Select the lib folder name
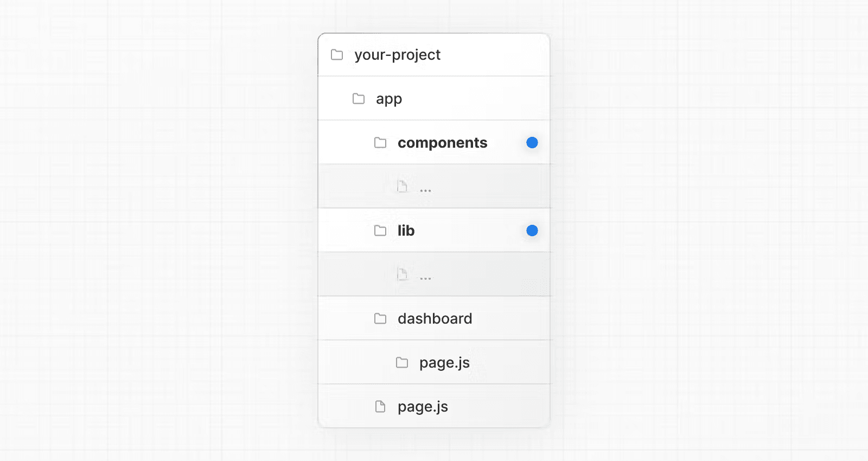The image size is (868, 461). pos(406,231)
